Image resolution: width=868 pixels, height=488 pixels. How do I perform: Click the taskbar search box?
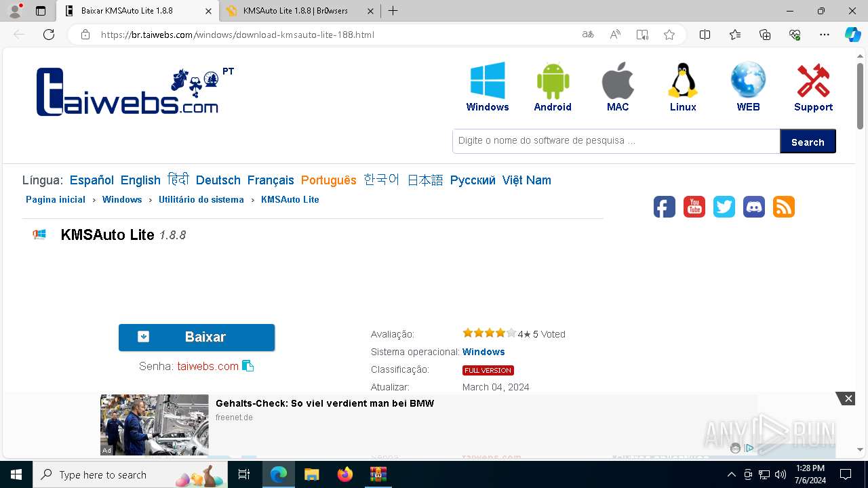(130, 474)
